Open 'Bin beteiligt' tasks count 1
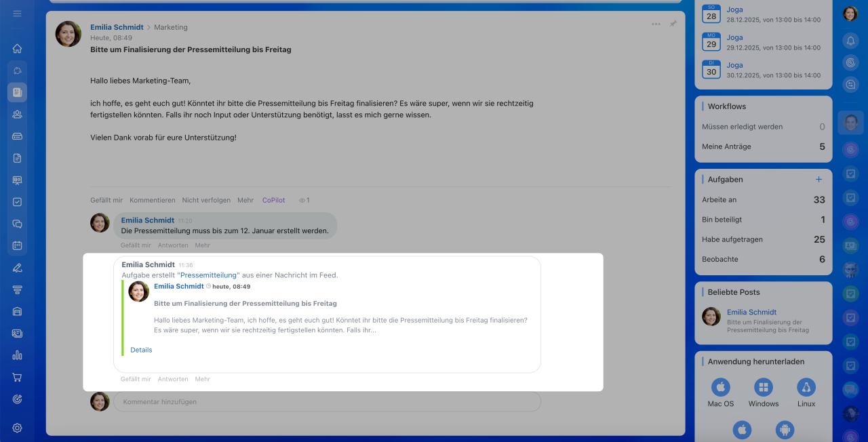Image resolution: width=868 pixels, height=442 pixels. point(764,220)
